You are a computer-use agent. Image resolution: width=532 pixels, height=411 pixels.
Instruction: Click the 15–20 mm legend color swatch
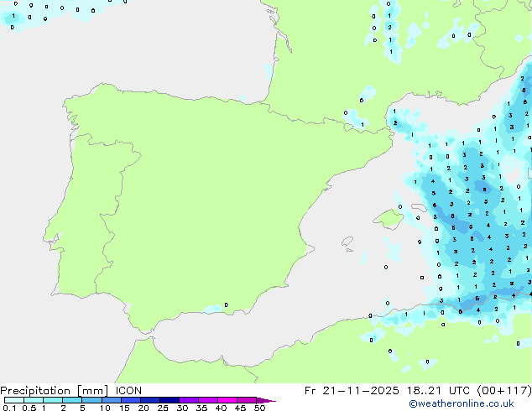coord(130,400)
